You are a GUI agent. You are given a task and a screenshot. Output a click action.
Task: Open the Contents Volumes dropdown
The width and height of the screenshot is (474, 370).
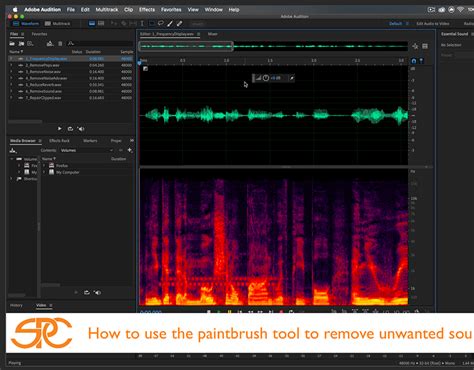(x=87, y=150)
